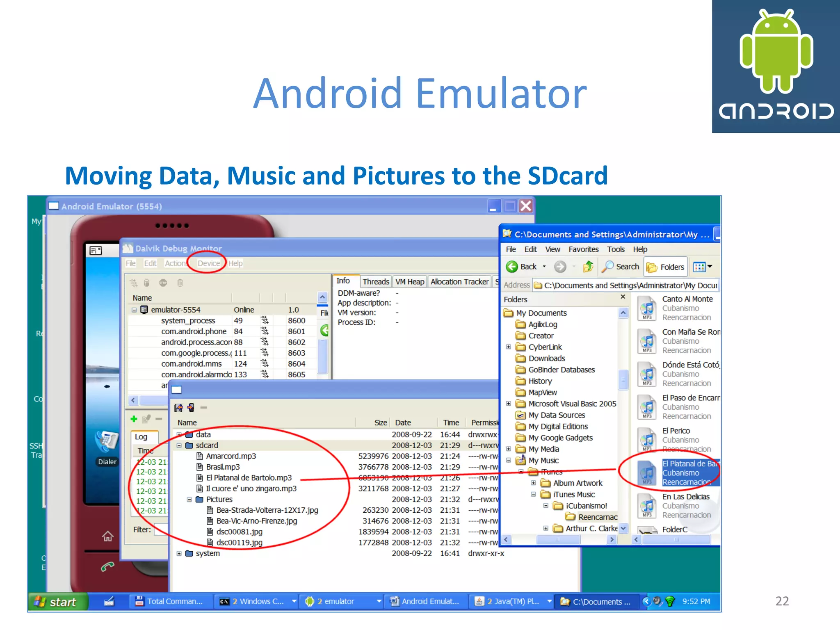
Task: Click the pull file from device icon
Action: (179, 408)
